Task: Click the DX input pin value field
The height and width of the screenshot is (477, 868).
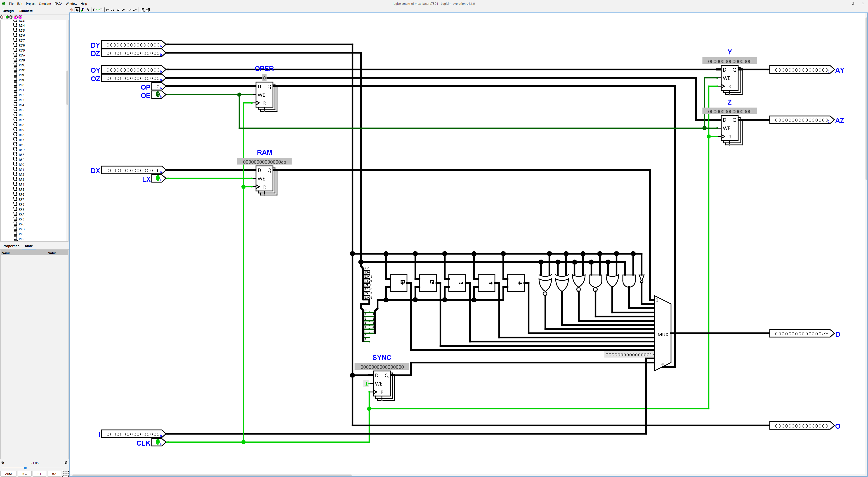Action: 133,170
